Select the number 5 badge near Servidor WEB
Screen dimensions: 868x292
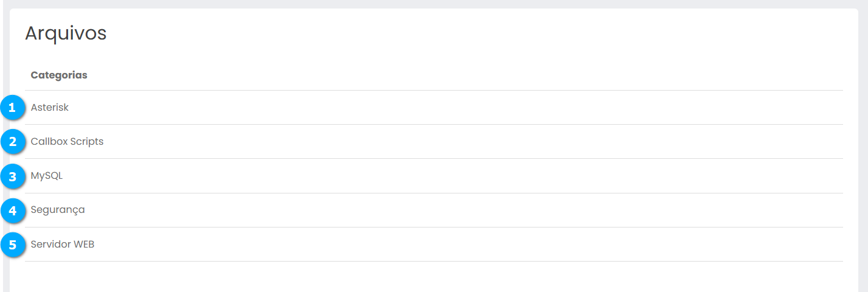pos(12,245)
